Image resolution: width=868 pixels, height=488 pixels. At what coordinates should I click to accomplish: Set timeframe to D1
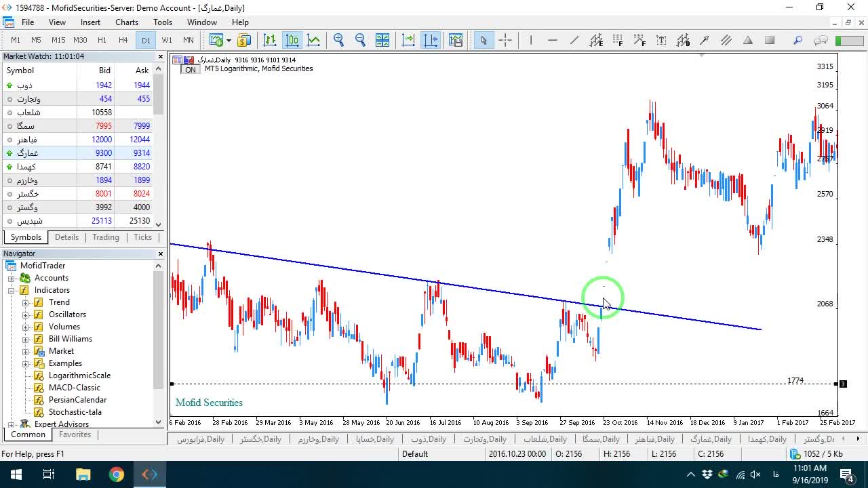point(146,40)
